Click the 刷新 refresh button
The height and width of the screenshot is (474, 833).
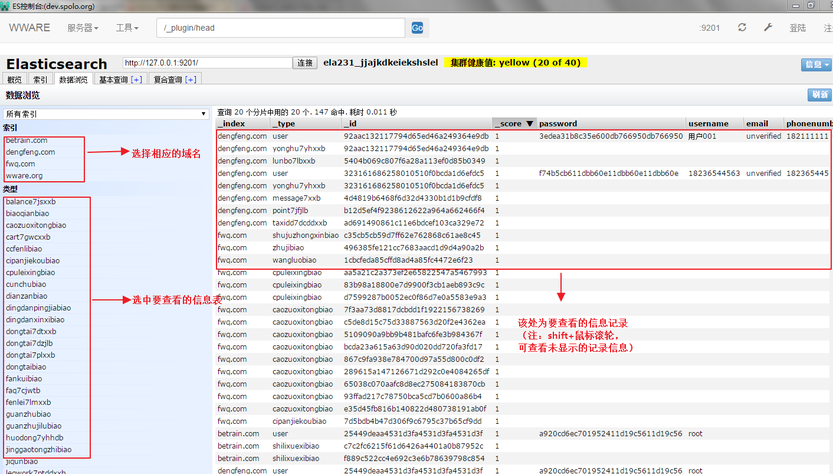coord(819,95)
